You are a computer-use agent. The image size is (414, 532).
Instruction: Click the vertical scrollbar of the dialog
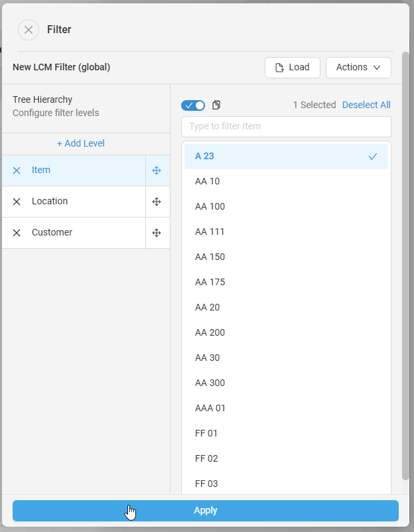[x=405, y=265]
